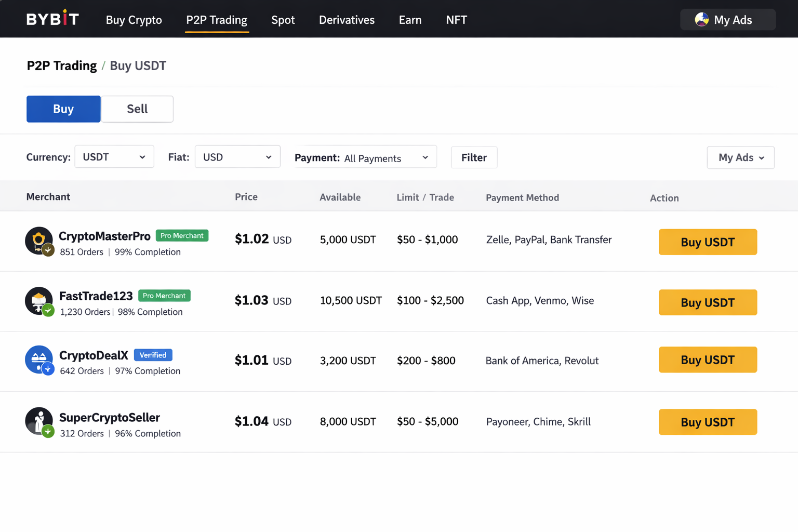Click the 5,000 USDT available amount

348,240
